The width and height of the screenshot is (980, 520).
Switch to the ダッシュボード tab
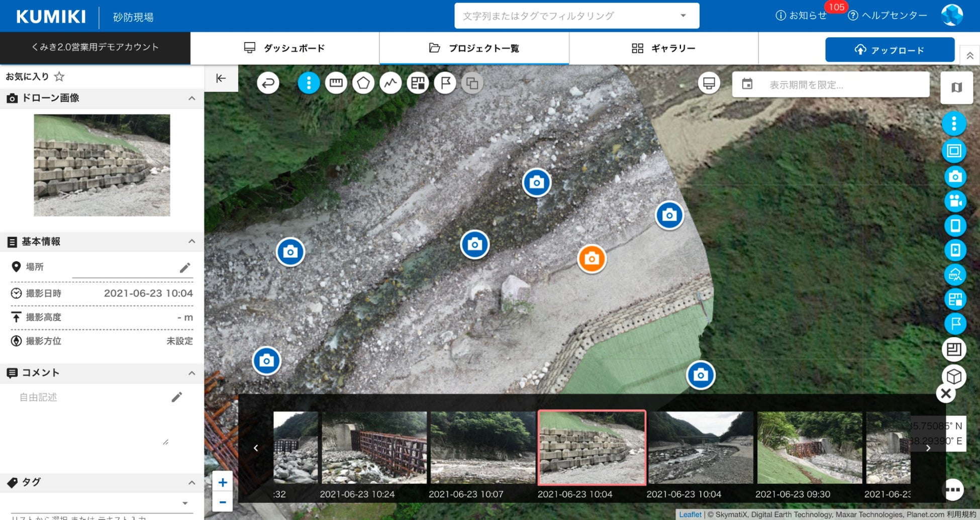(x=284, y=48)
